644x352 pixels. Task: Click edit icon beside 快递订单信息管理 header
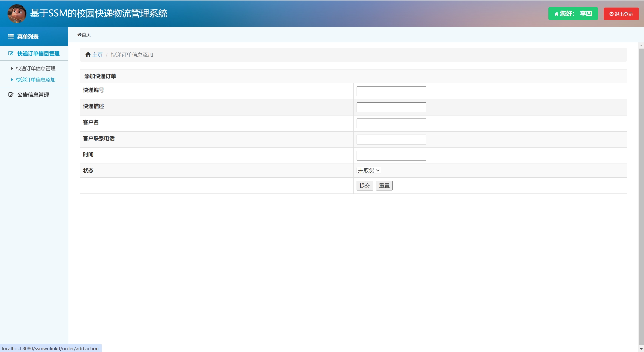click(11, 53)
